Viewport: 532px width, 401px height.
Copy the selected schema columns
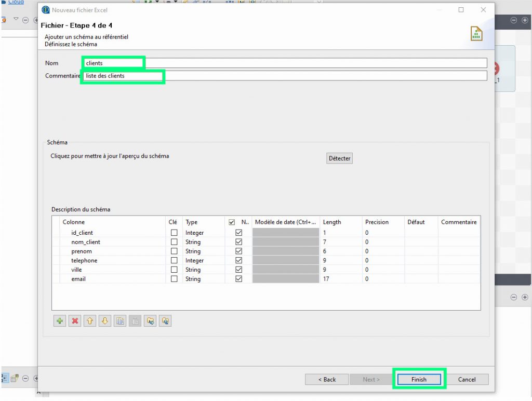pyautogui.click(x=120, y=321)
